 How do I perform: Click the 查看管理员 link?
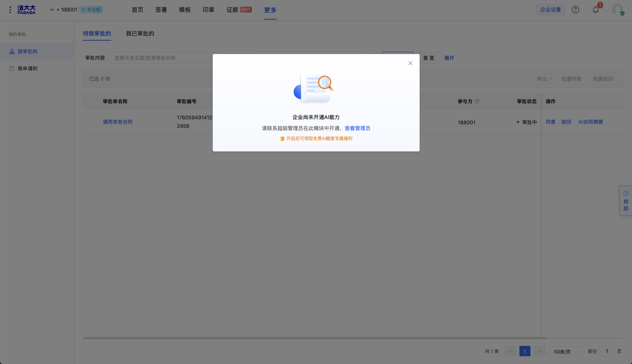coord(357,128)
